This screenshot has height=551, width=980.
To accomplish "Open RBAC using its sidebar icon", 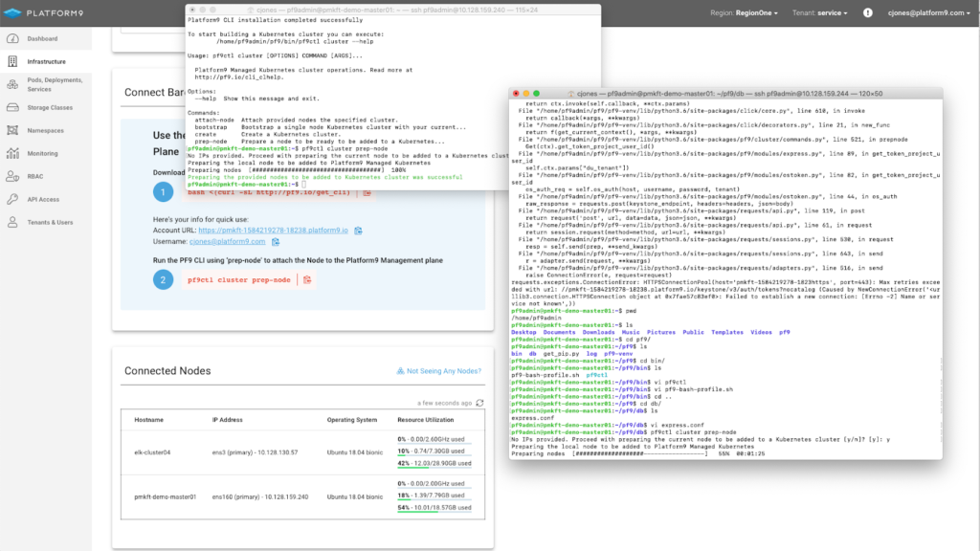I will point(11,176).
